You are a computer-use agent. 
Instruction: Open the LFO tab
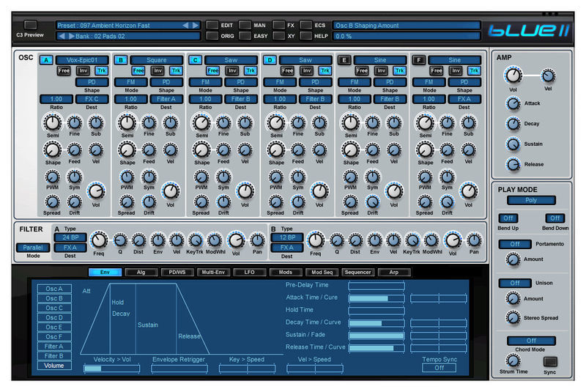(249, 273)
